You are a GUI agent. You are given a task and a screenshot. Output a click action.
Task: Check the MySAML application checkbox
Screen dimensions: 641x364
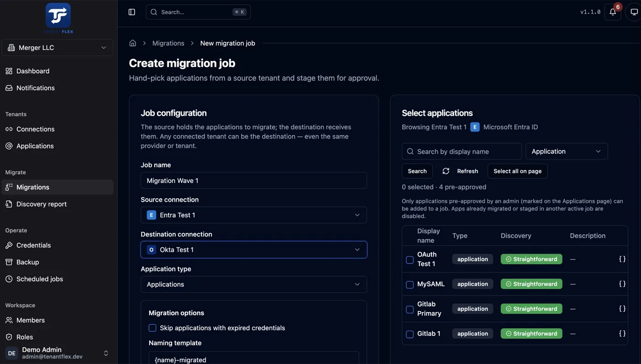pos(410,284)
